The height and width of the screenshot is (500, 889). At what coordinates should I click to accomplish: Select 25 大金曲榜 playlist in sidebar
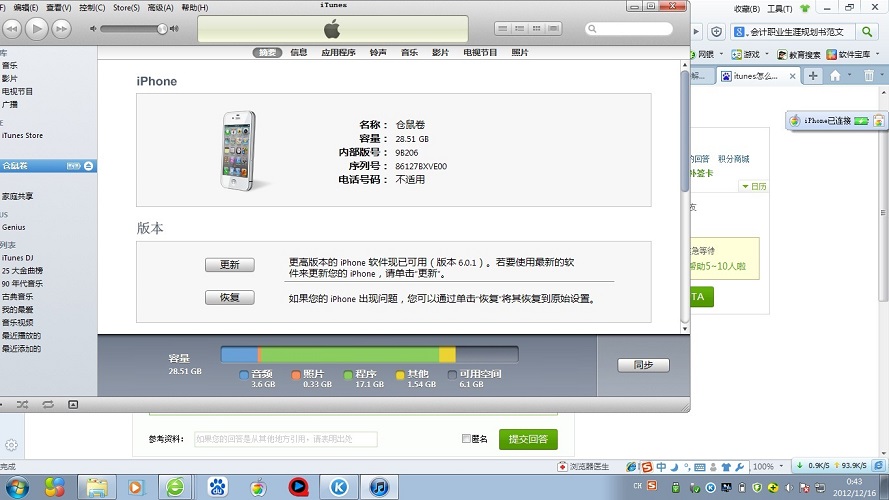22,271
